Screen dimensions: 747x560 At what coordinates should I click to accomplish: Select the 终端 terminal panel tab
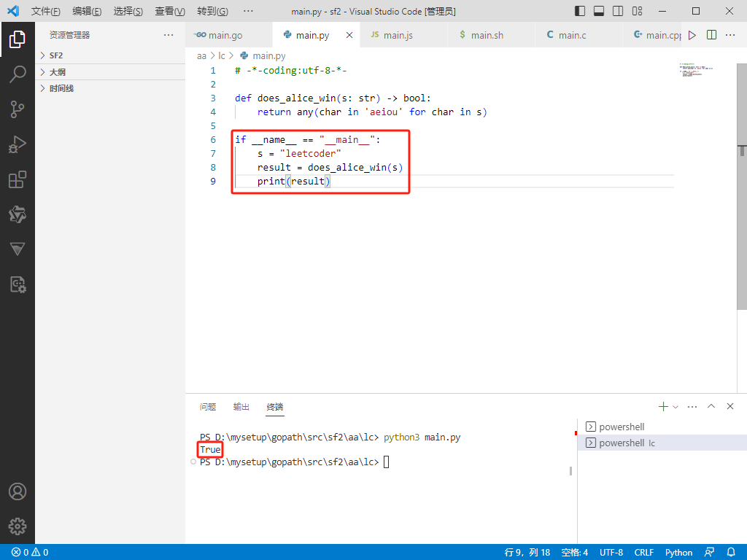point(275,407)
